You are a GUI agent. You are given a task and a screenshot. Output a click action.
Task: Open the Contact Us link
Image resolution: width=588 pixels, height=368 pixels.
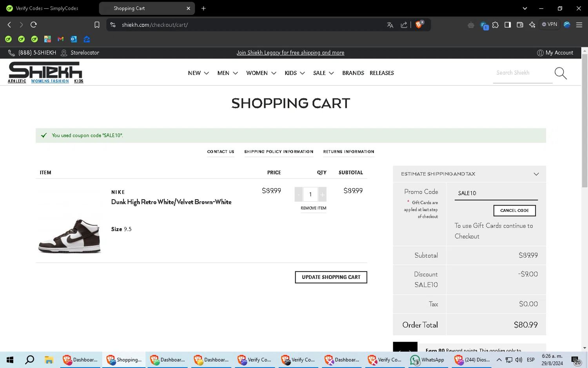(x=220, y=151)
